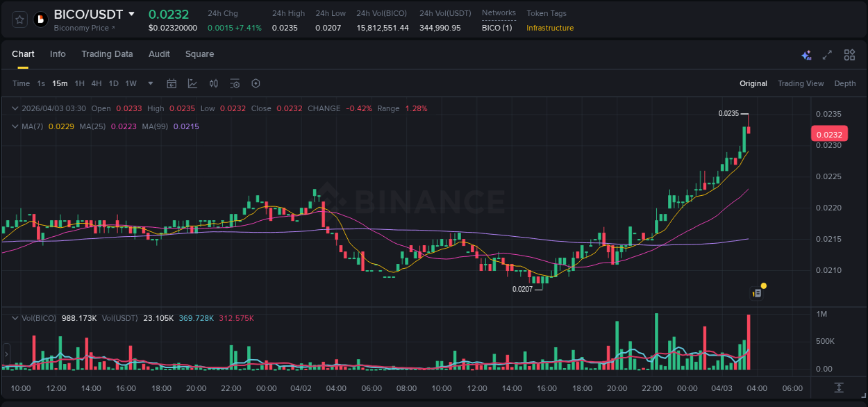Collapse the Vol(BICO) volume pane chevron
The image size is (868, 407).
14,317
